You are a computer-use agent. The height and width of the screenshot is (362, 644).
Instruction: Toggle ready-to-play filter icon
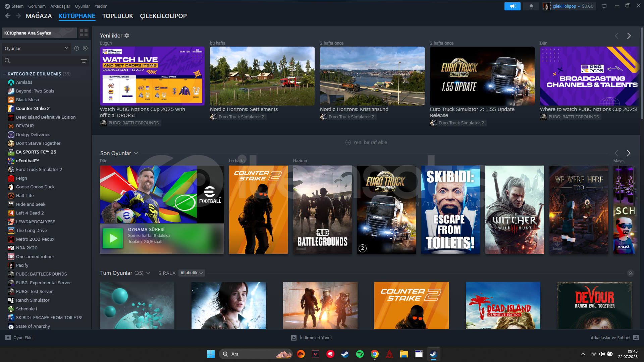(x=85, y=48)
